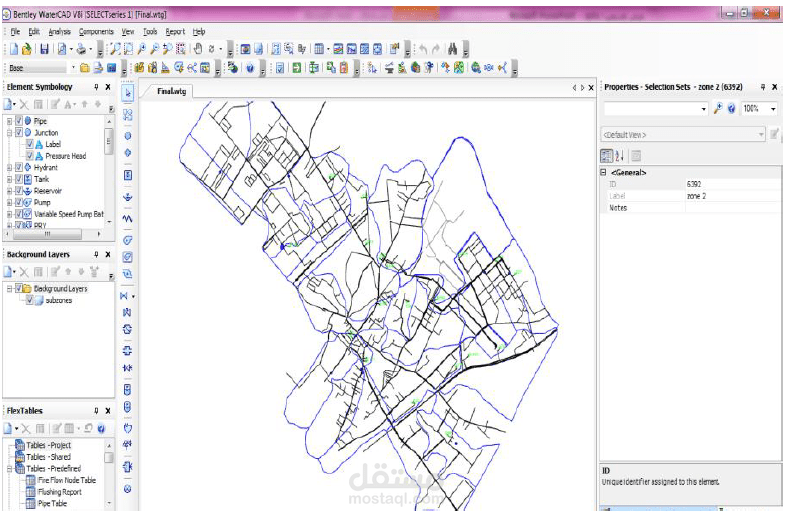Click the Open file icon in the top toolbar
Viewport: 793px width, 517px height.
(x=27, y=49)
